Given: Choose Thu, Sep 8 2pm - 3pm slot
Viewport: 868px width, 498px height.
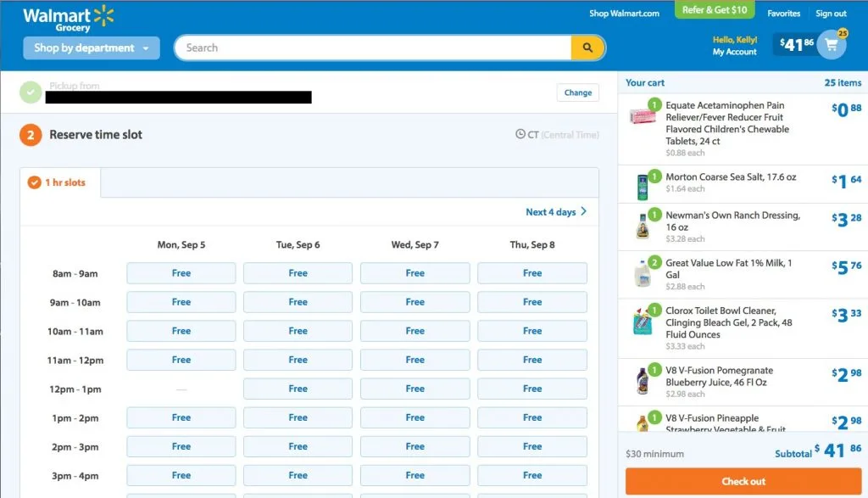Looking at the screenshot, I should pos(532,446).
